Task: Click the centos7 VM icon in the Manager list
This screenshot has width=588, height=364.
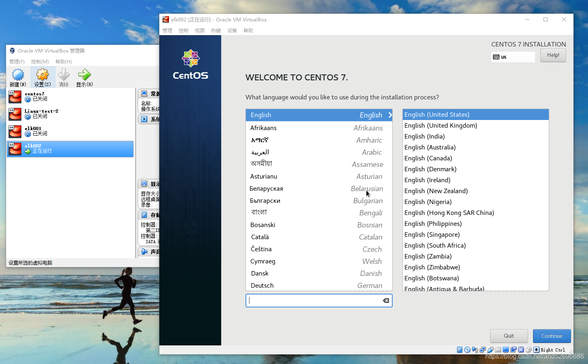Action: click(15, 97)
